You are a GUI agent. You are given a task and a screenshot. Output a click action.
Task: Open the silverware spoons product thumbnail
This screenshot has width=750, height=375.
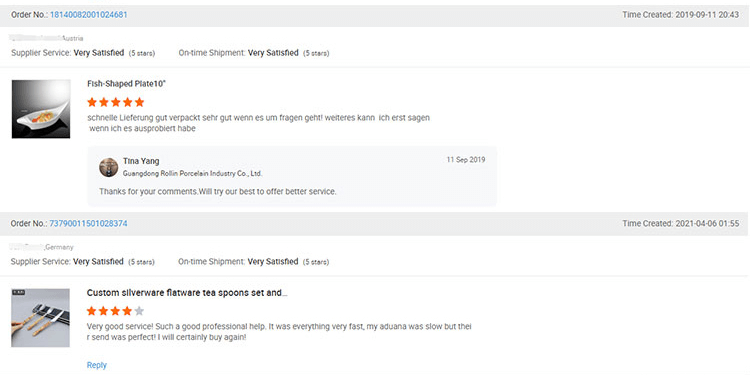41,318
